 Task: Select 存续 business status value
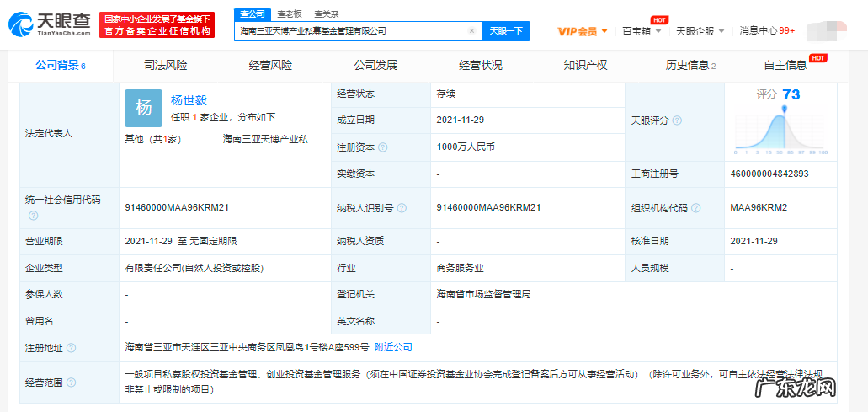click(x=445, y=94)
